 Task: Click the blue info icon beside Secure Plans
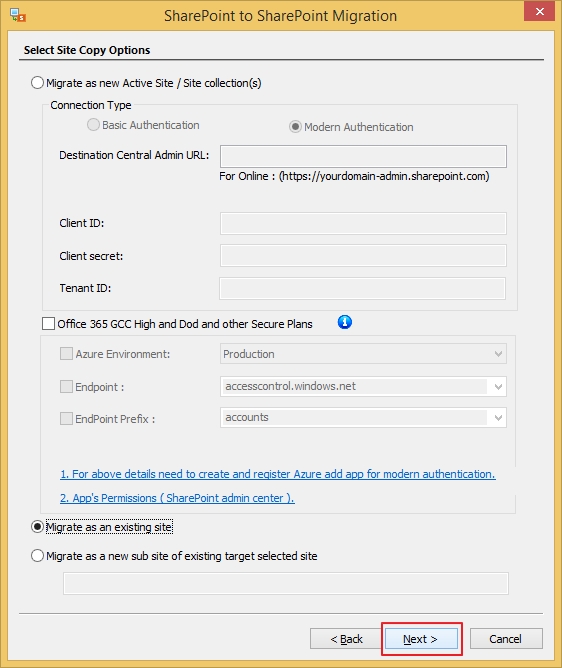[x=344, y=322]
